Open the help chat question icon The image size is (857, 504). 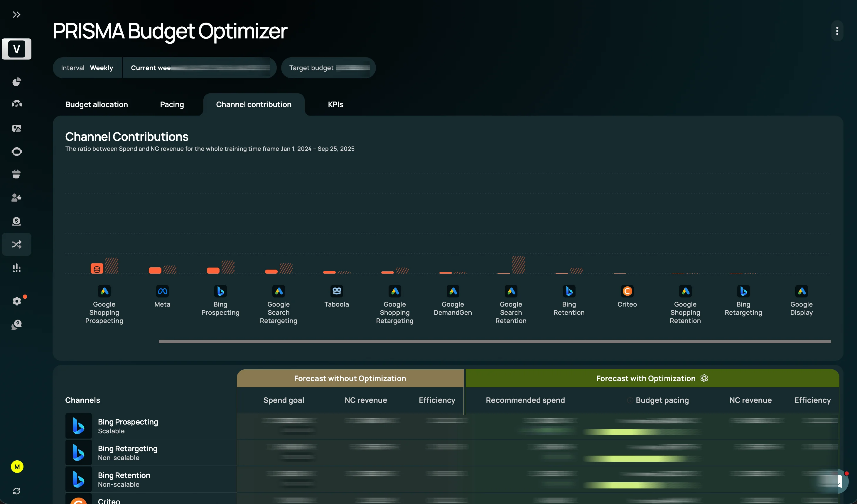16,324
